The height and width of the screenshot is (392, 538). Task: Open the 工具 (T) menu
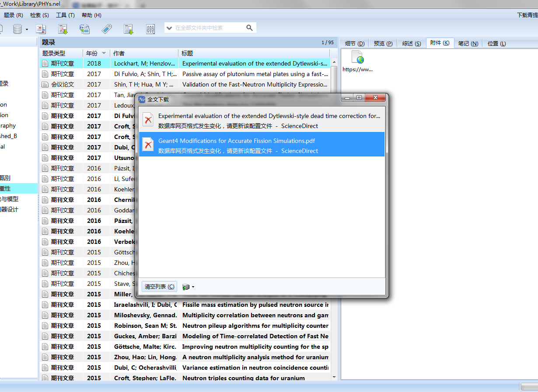[65, 15]
